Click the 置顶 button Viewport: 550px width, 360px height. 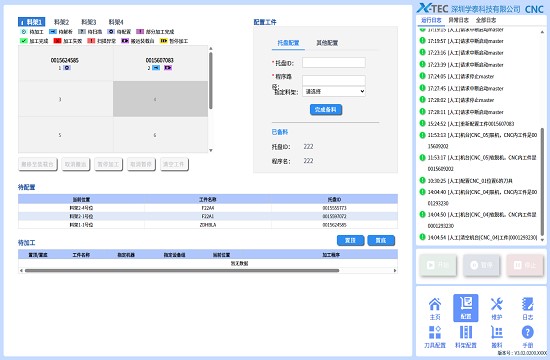350,240
